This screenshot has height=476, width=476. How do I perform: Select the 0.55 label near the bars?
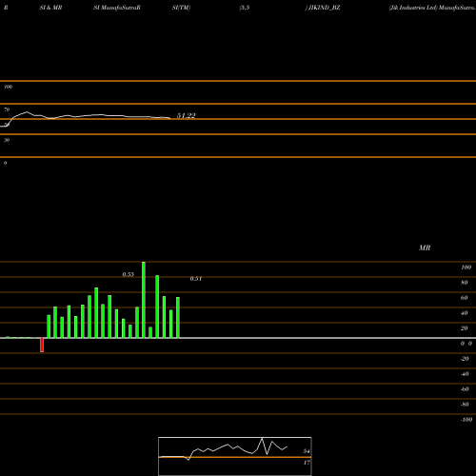(x=129, y=274)
